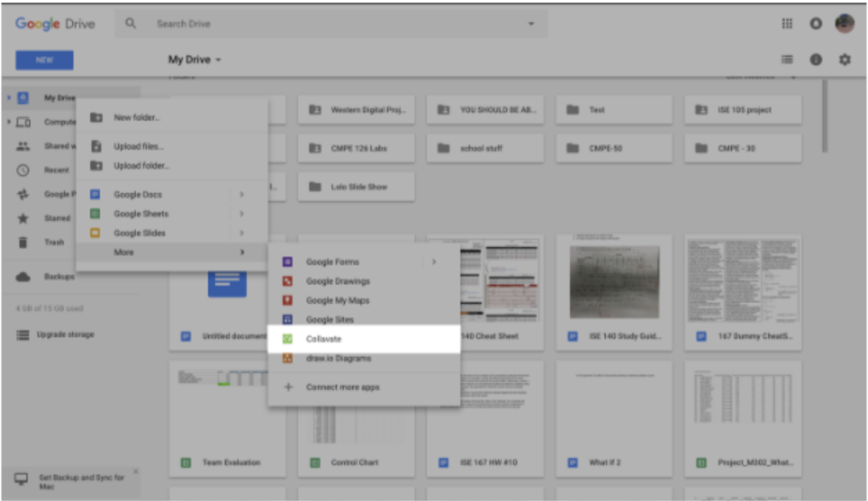
Task: Open the notifications icon in header
Action: pyautogui.click(x=816, y=23)
